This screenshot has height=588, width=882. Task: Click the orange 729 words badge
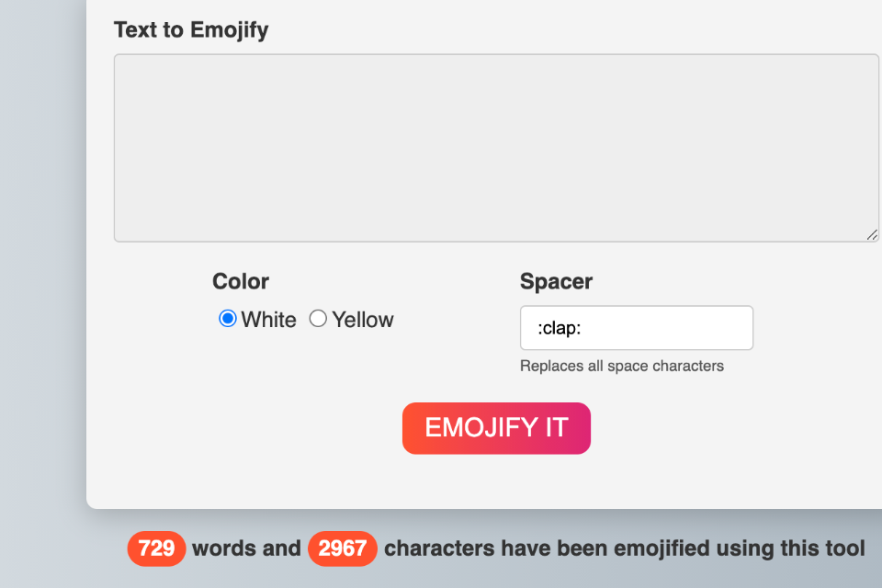click(156, 548)
